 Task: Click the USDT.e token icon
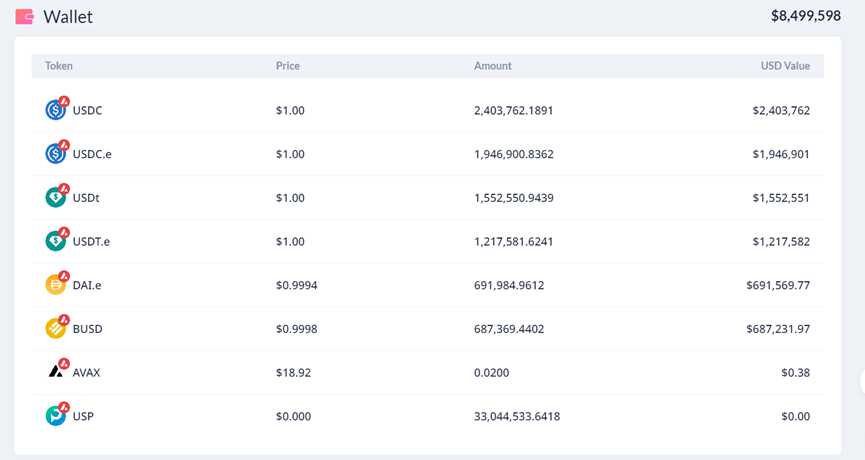click(x=56, y=241)
